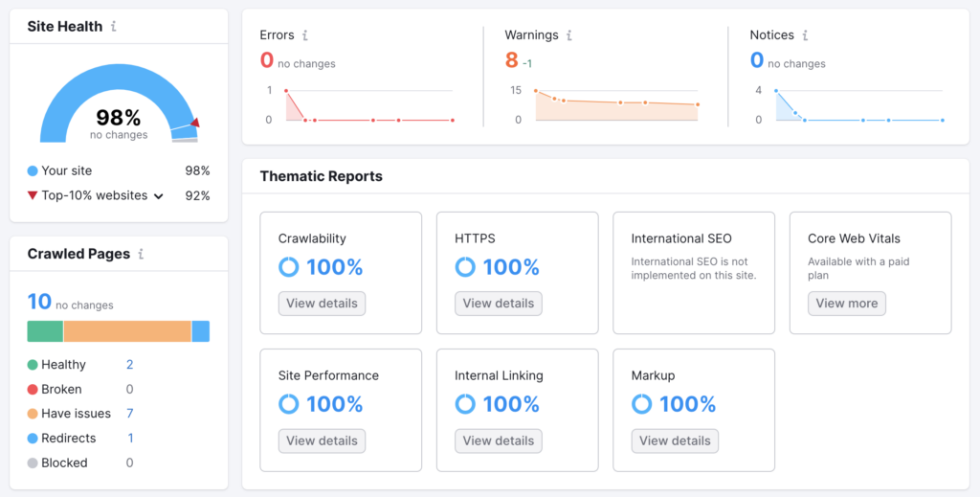This screenshot has width=980, height=497.
Task: Click the Notices info icon
Action: pos(805,35)
